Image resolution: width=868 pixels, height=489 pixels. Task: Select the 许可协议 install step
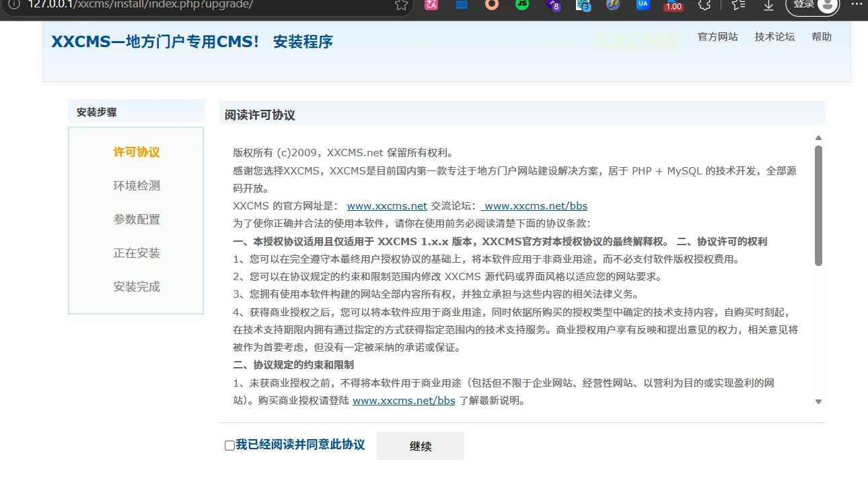pos(137,152)
